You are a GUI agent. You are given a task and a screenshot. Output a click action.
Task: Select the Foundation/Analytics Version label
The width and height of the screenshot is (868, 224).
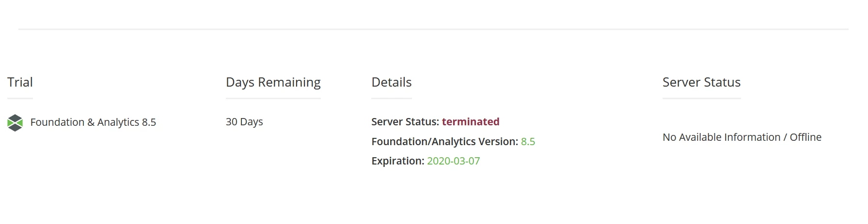pos(445,142)
